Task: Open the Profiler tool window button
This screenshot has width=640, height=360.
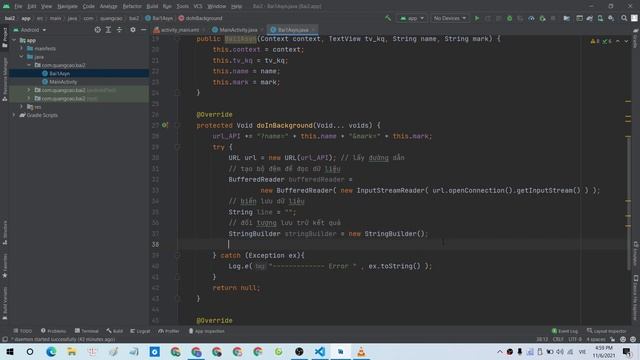Action: click(169, 331)
